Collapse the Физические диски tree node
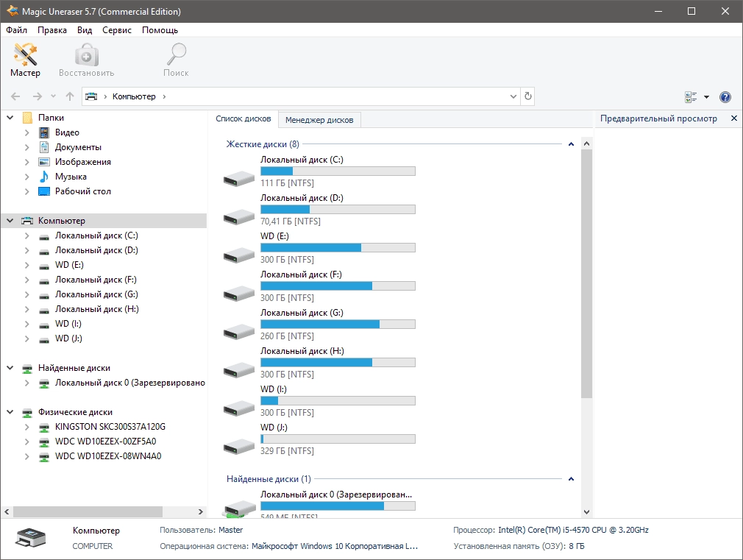The height and width of the screenshot is (560, 743). point(10,412)
